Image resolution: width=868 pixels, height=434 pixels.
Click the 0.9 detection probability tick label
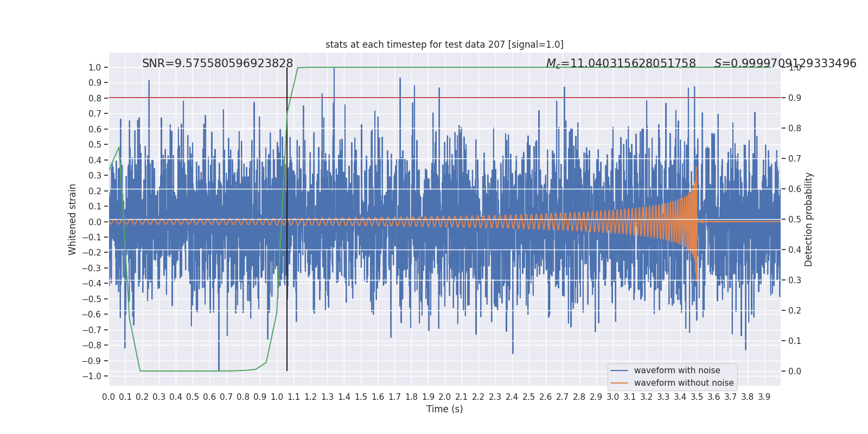click(x=795, y=98)
